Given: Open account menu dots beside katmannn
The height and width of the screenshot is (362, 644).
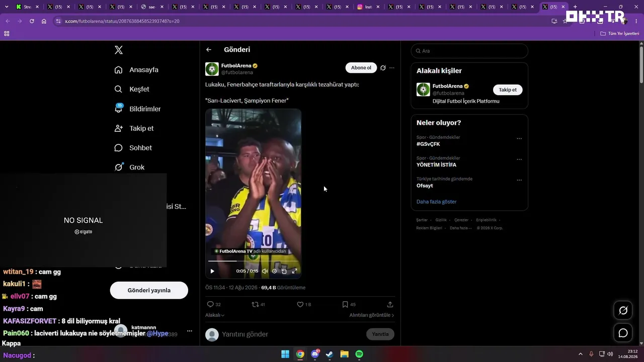Looking at the screenshot, I should point(190,331).
